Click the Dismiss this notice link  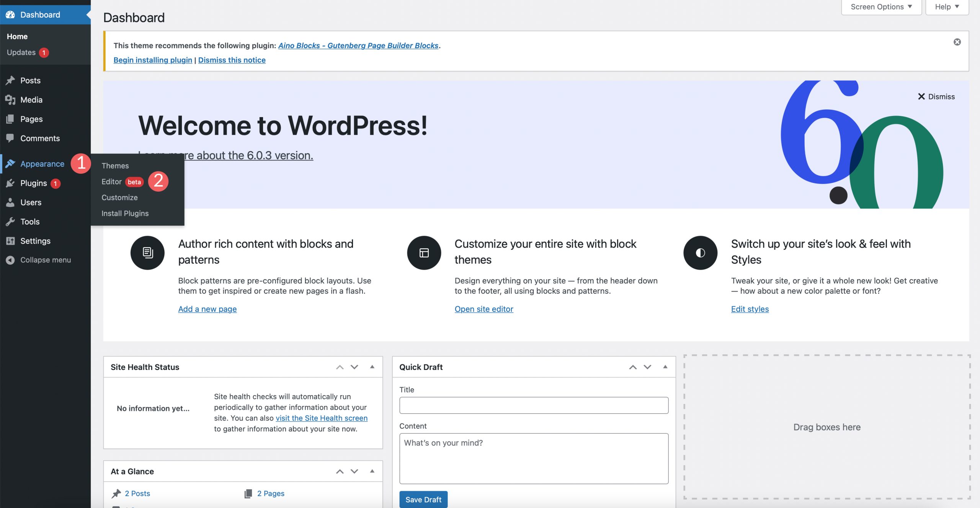point(231,60)
